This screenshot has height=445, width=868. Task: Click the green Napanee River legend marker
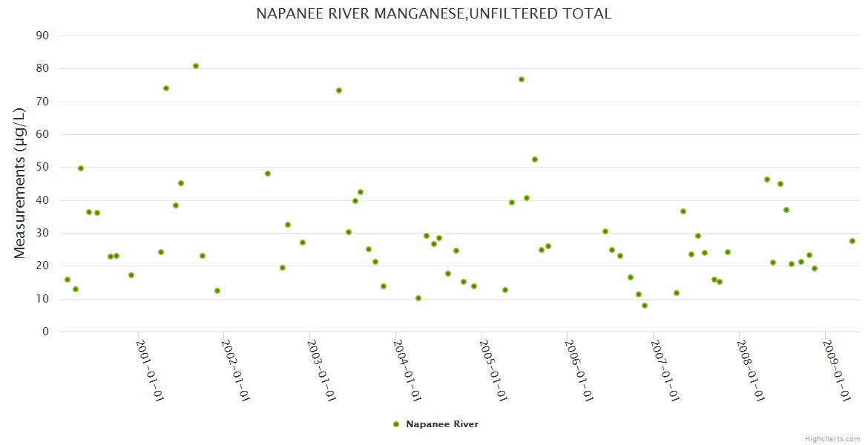coord(395,424)
